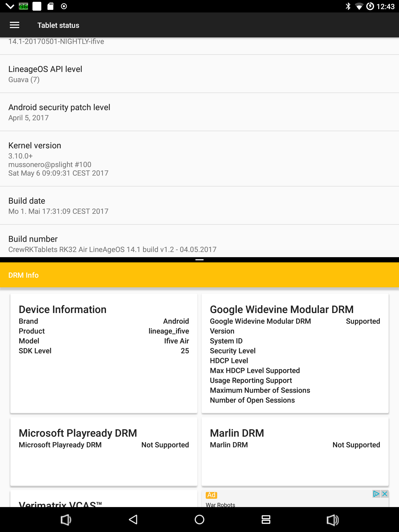Tap Android security patch level item

[x=199, y=112]
